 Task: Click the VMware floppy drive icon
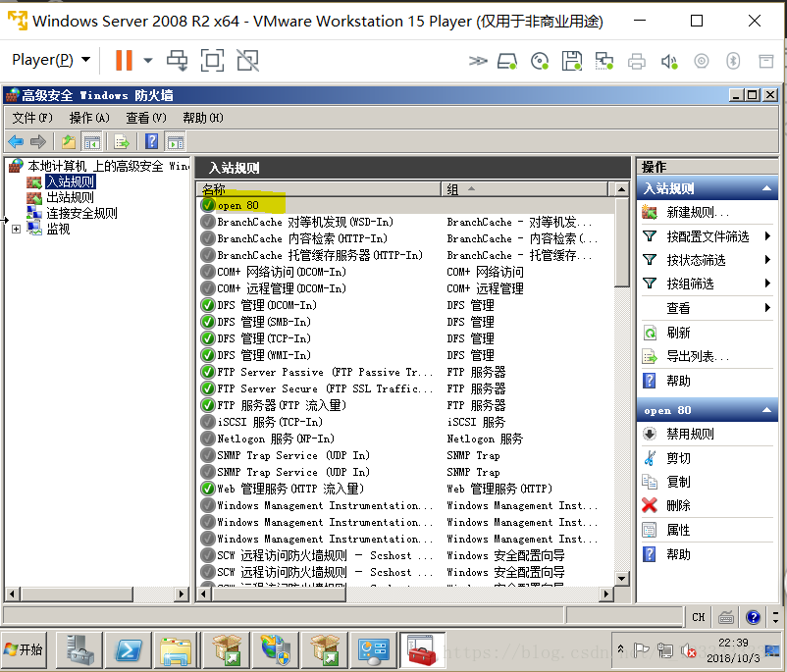[x=572, y=61]
